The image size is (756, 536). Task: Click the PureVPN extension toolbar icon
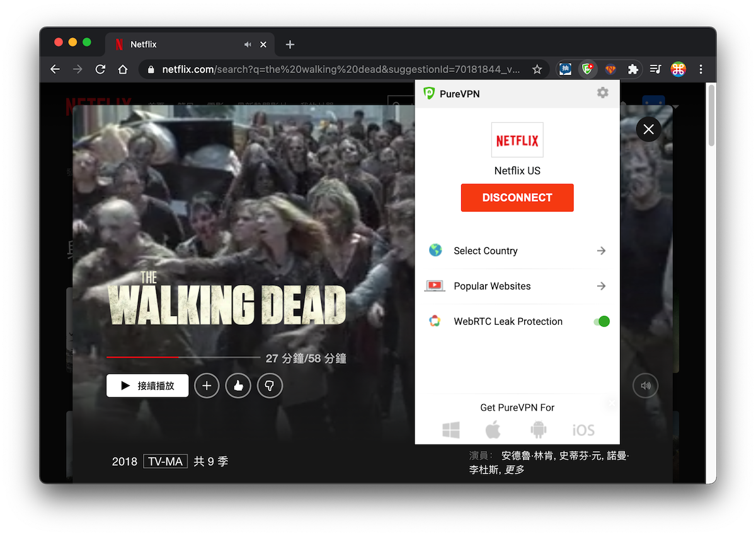(587, 69)
